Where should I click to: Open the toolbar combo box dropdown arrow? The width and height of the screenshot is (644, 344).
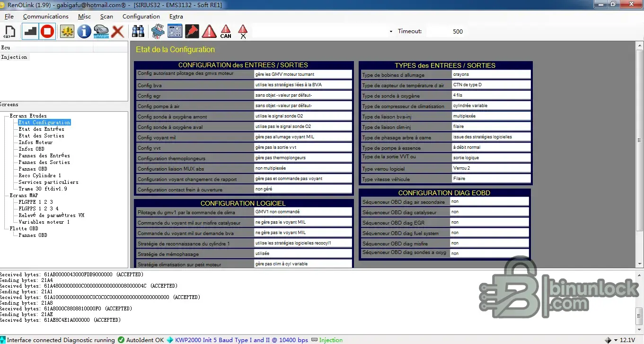pos(391,32)
